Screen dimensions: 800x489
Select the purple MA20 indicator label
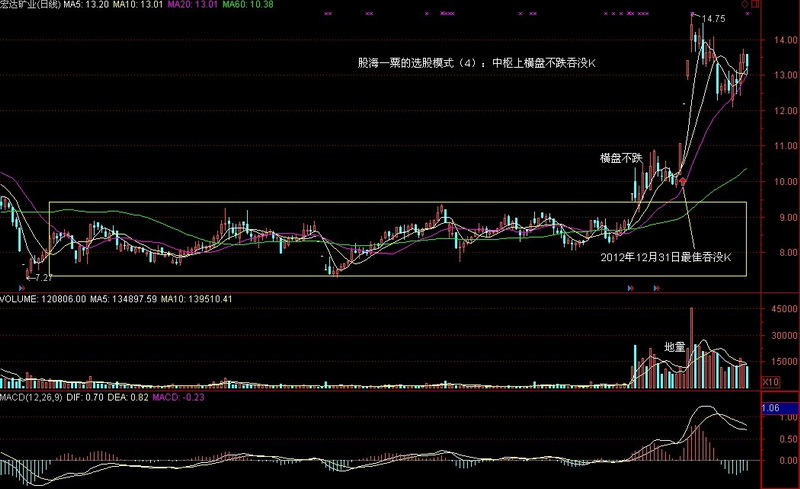click(189, 5)
